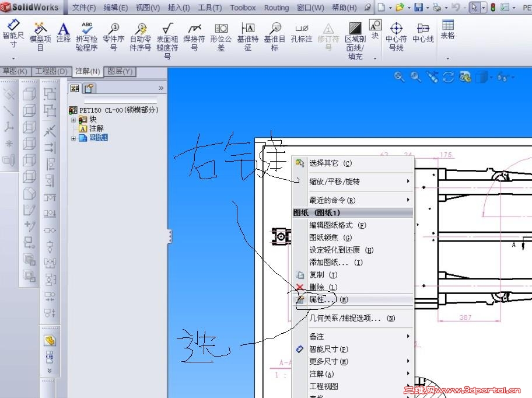Click the 孔标注 hole callout tool
532x398 pixels.
coord(301,33)
